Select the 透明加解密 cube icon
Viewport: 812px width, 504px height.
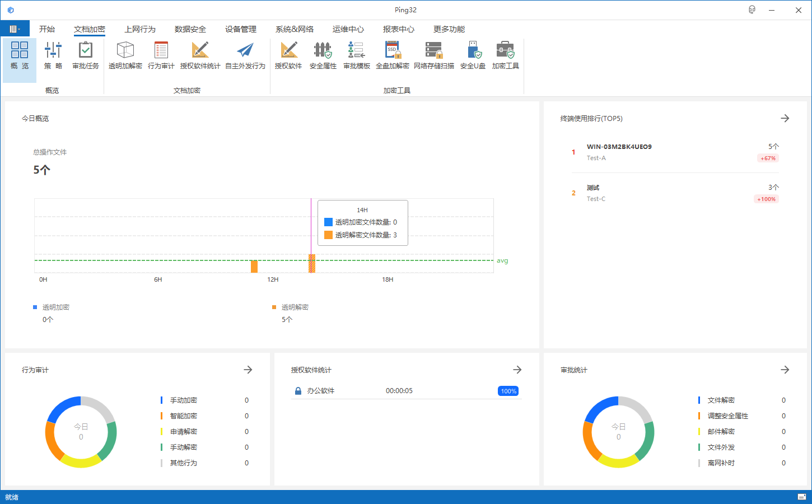125,55
